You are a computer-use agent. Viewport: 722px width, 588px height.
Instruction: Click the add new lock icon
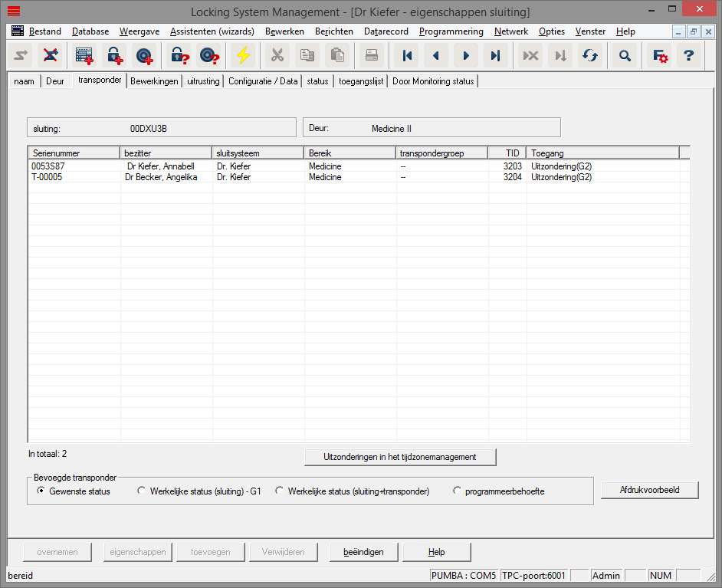[113, 55]
